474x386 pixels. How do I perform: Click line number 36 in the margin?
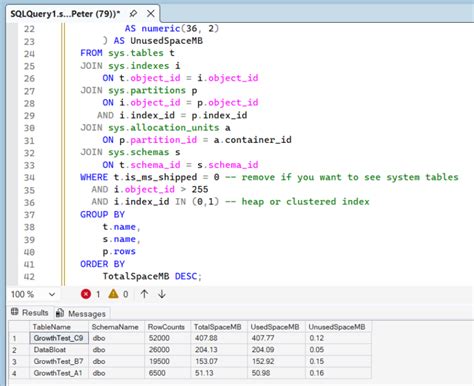coord(29,202)
